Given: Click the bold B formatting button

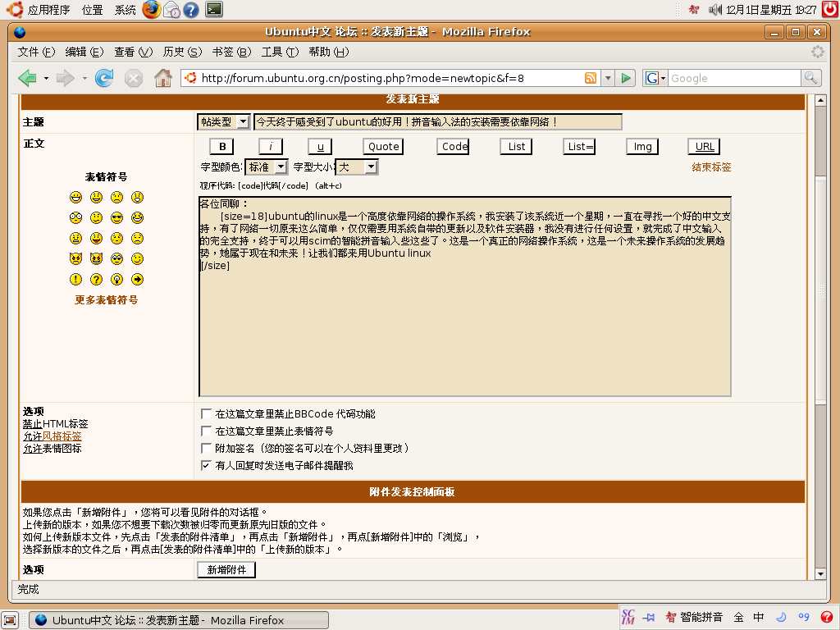Looking at the screenshot, I should tap(222, 146).
